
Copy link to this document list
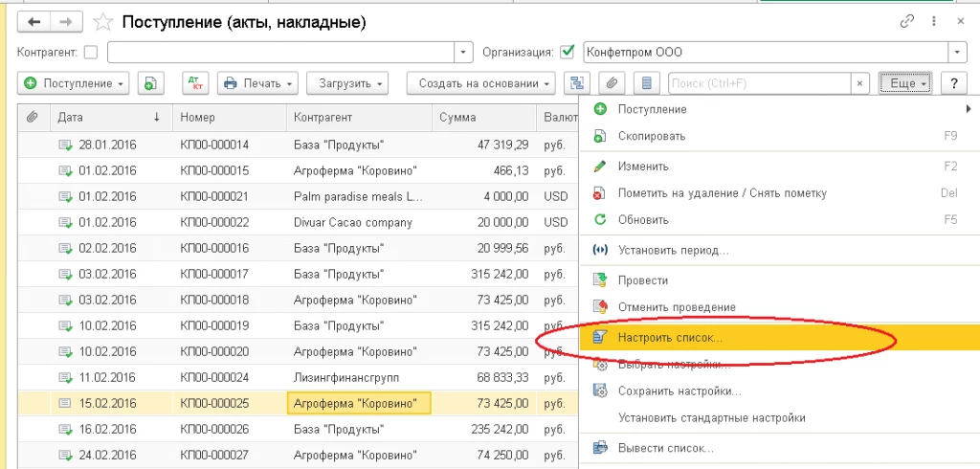(907, 22)
